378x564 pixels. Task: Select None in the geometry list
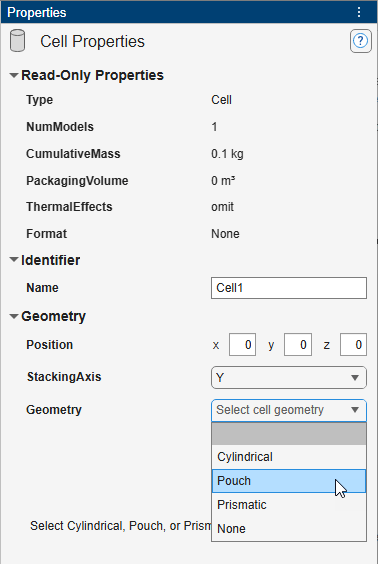[x=289, y=529]
